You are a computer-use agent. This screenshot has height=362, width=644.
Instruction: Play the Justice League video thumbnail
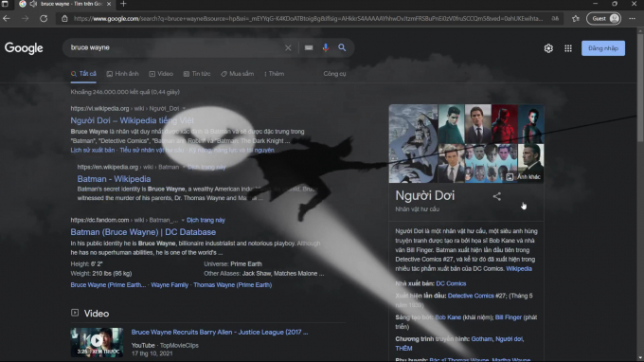click(x=97, y=342)
